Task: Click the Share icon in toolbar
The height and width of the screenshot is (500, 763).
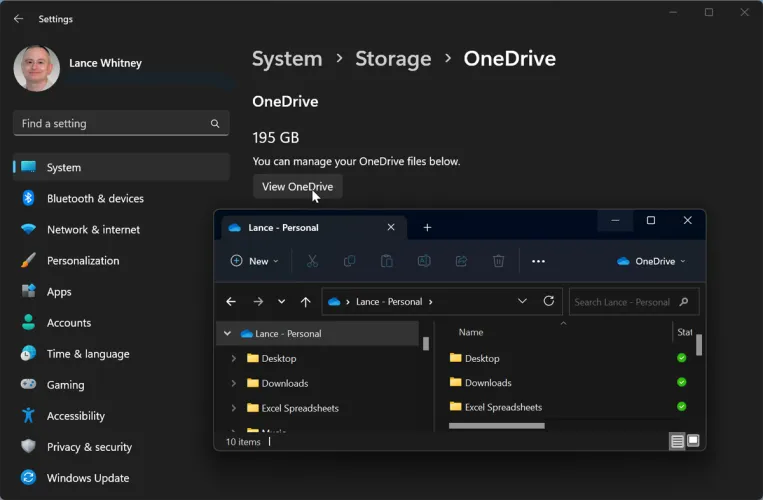Action: point(461,261)
